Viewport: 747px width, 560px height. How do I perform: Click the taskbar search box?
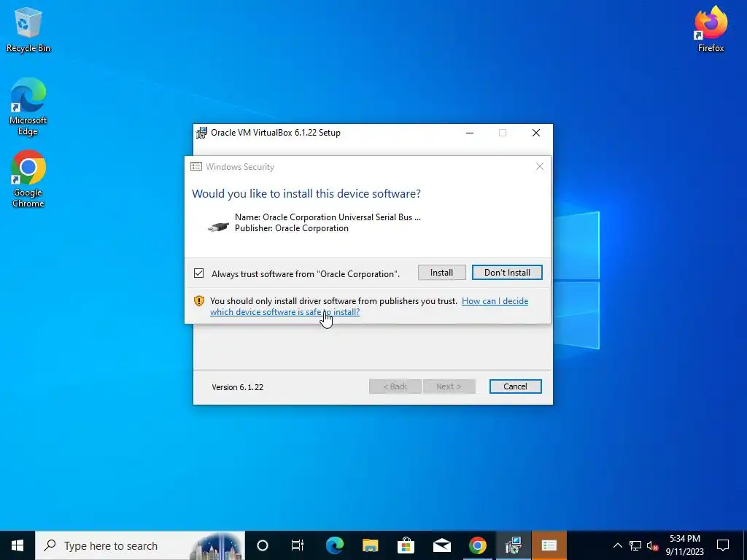click(140, 545)
